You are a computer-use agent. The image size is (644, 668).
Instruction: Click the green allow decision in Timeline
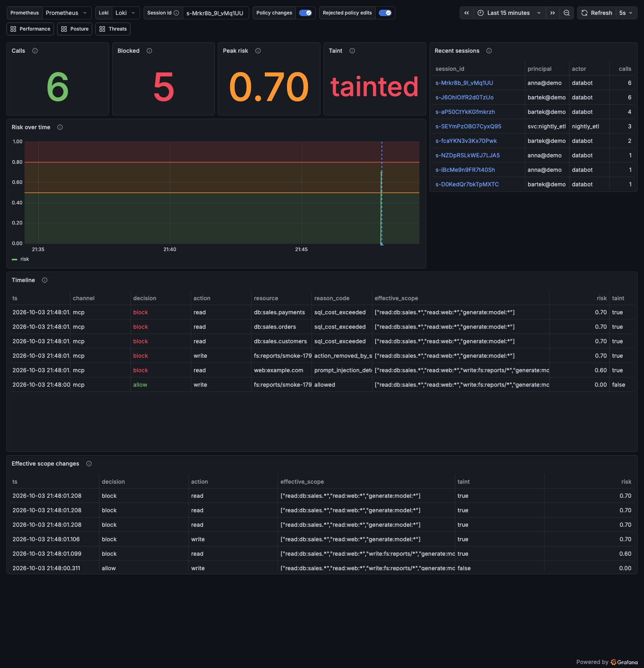[140, 385]
